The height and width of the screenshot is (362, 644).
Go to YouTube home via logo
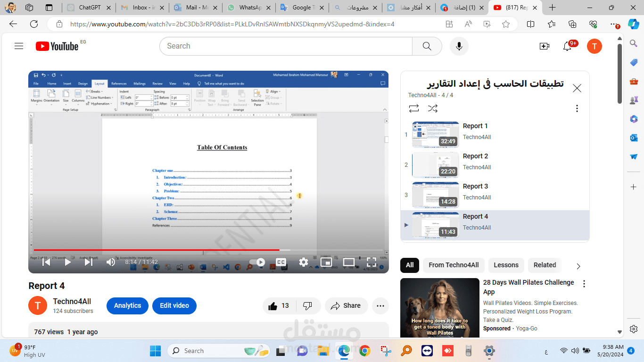(x=57, y=46)
